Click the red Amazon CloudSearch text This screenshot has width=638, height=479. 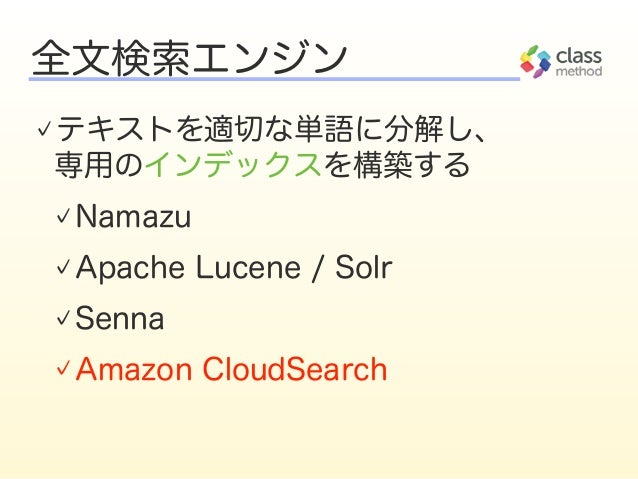(x=231, y=369)
